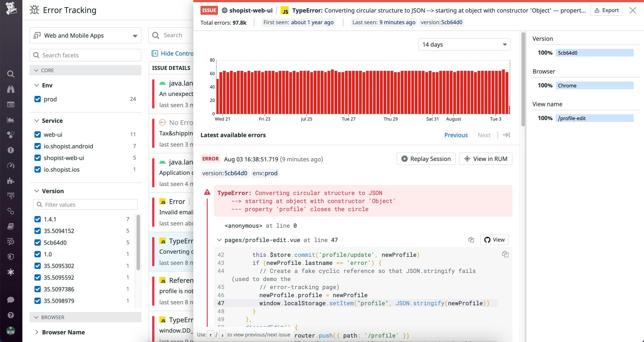This screenshot has height=342, width=644.
Task: Click the Replay Session button
Action: coord(426,158)
